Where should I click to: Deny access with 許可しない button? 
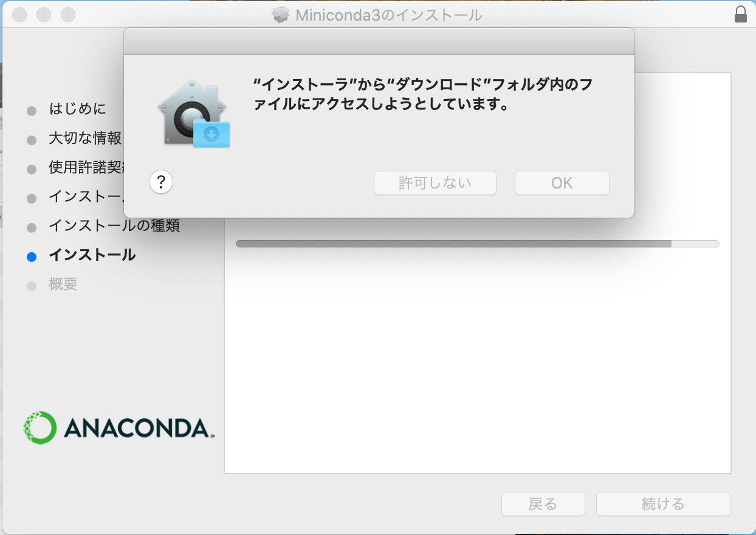(435, 183)
